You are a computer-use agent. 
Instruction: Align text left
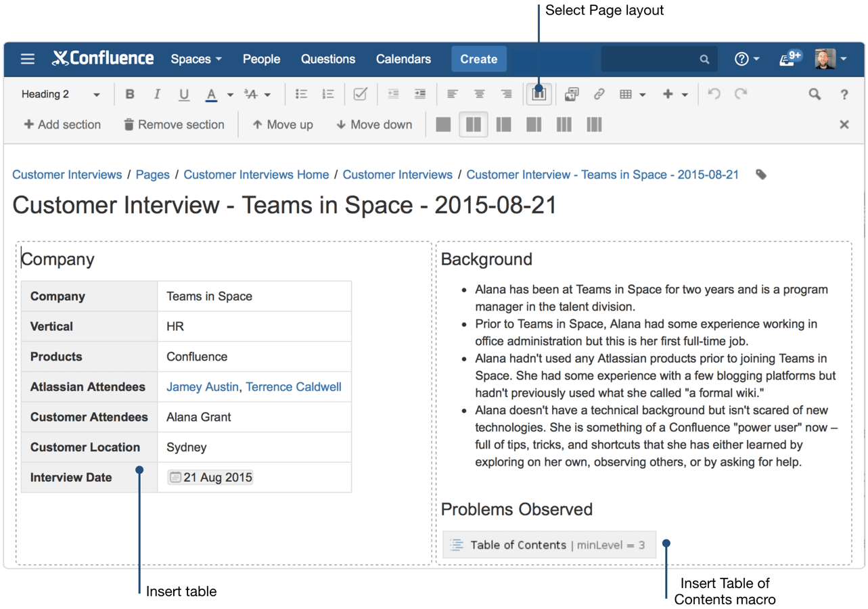click(x=452, y=95)
